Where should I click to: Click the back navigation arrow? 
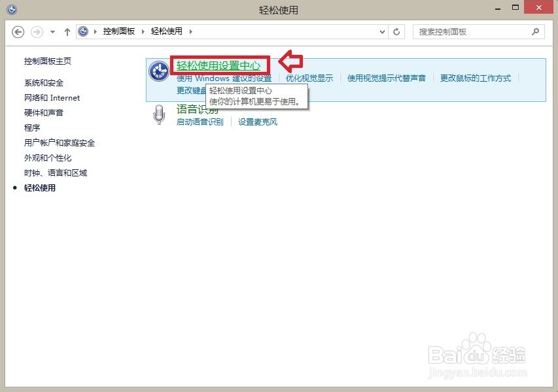coord(18,31)
